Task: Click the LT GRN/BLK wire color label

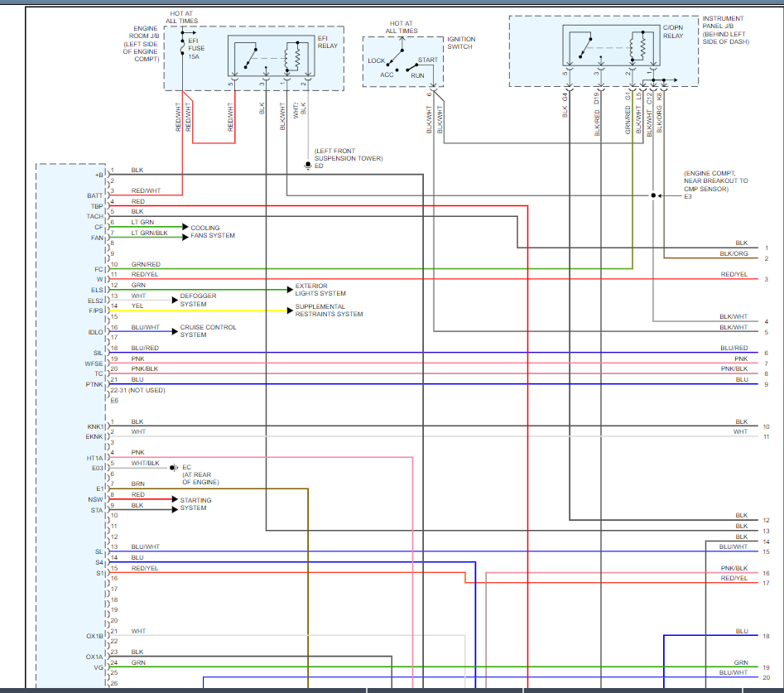Action: (150, 233)
